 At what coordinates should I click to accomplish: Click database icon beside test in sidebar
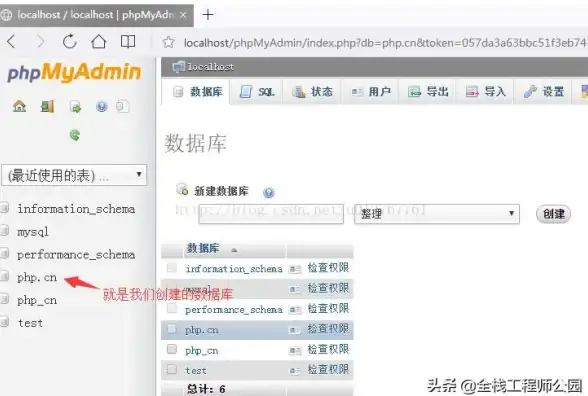click(x=4, y=322)
